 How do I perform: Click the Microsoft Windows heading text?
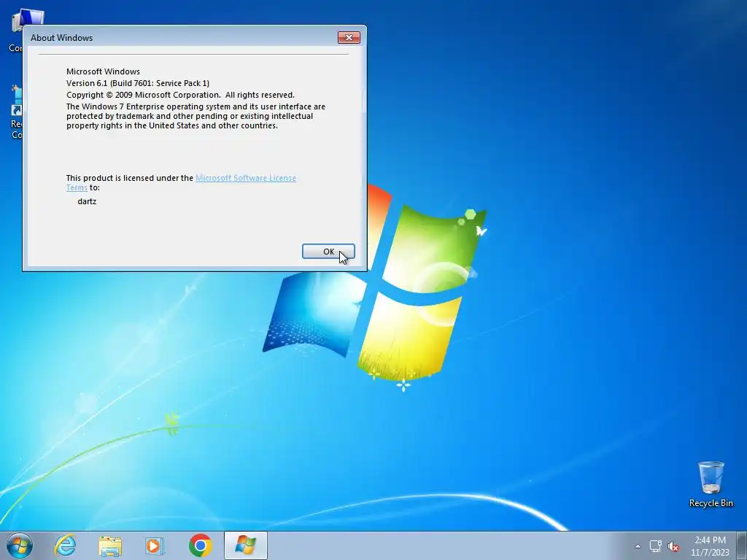(103, 71)
